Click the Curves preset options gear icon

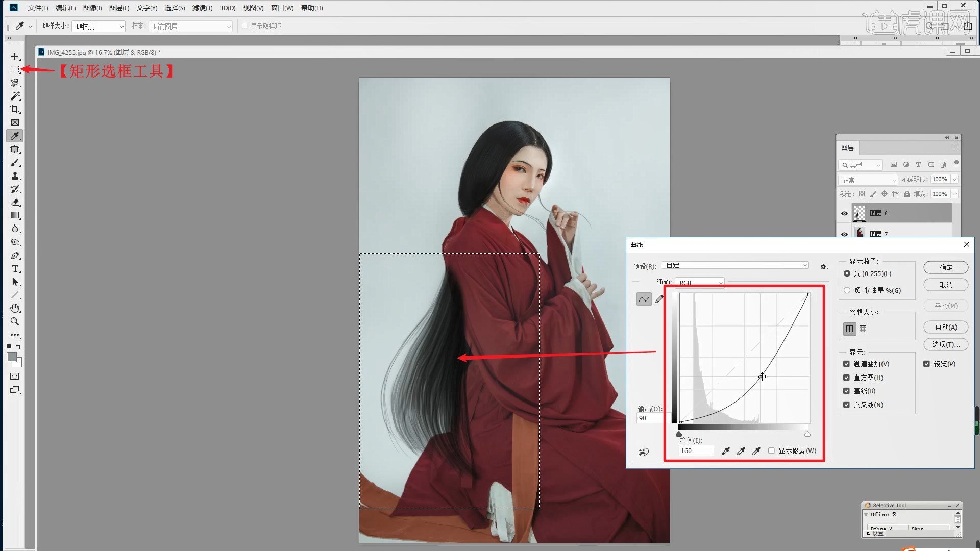[x=823, y=267]
